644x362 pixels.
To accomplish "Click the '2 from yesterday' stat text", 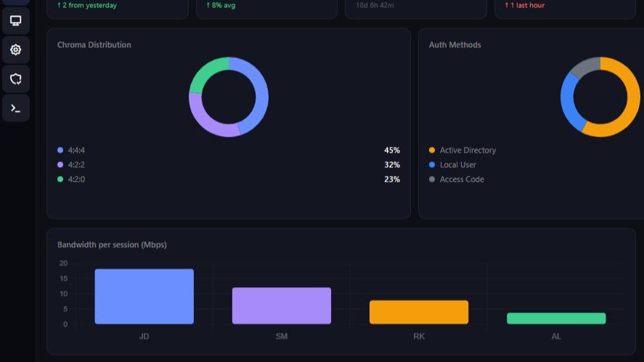I will click(x=86, y=5).
